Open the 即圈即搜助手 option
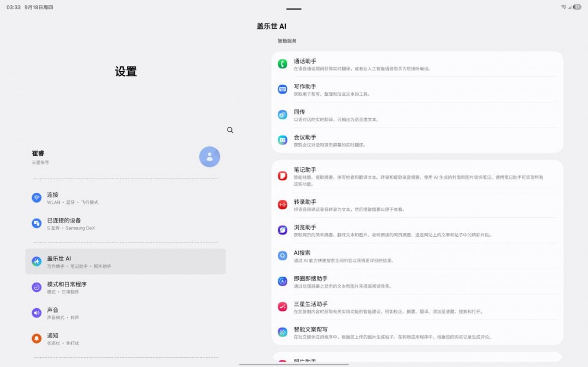 click(418, 282)
